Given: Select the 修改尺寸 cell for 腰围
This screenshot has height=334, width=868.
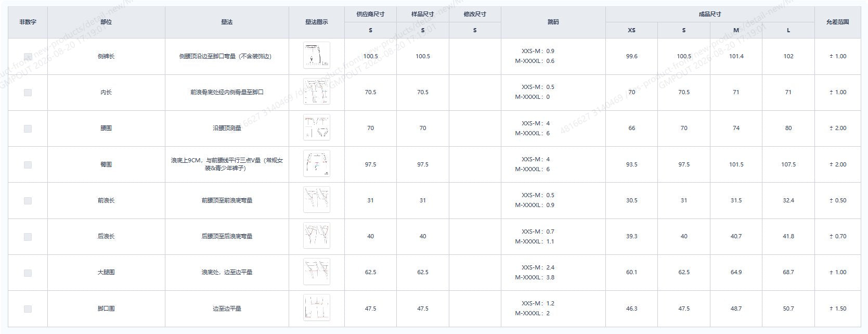Looking at the screenshot, I should [475, 129].
